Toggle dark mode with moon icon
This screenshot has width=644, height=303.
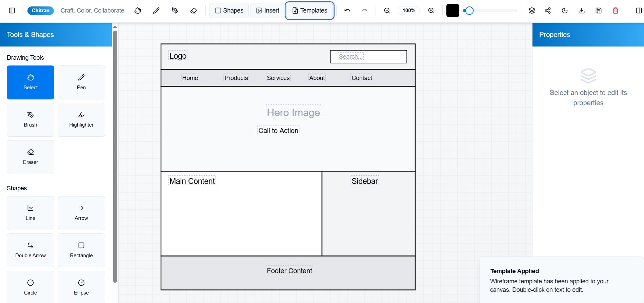pyautogui.click(x=565, y=11)
